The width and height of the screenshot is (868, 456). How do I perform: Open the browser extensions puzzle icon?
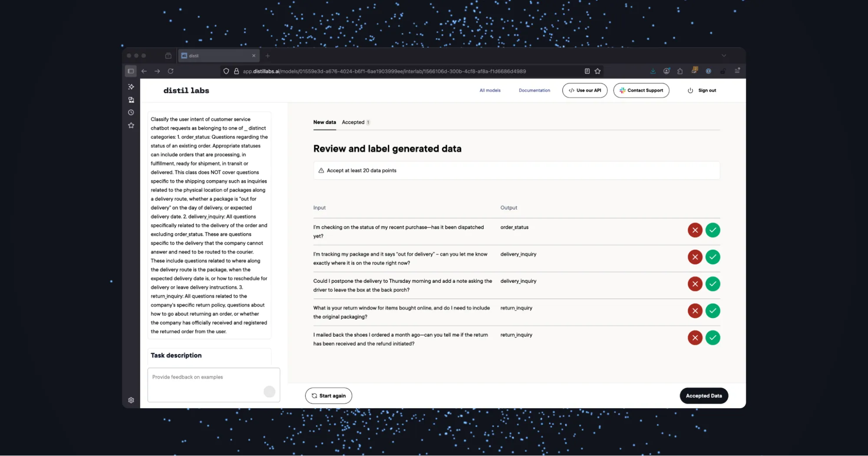point(680,71)
